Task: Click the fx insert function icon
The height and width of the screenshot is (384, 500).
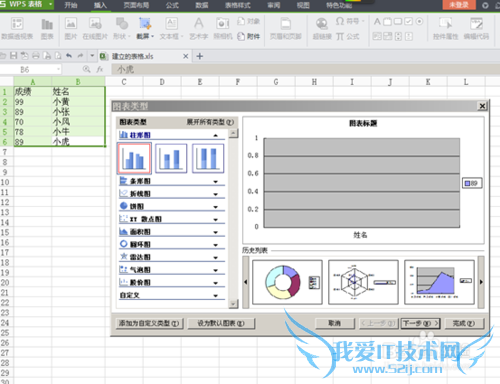Action: [100, 69]
